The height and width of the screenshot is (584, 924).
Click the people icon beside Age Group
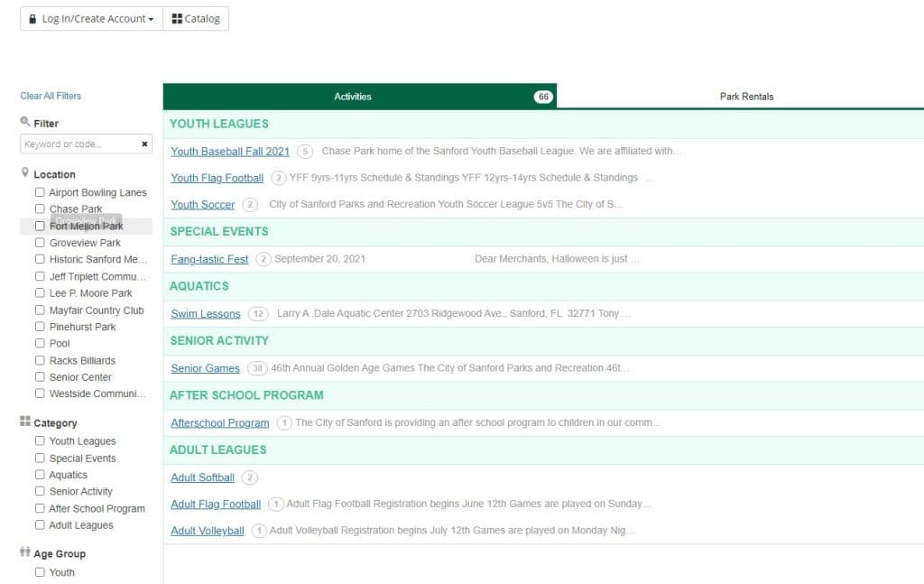24,553
